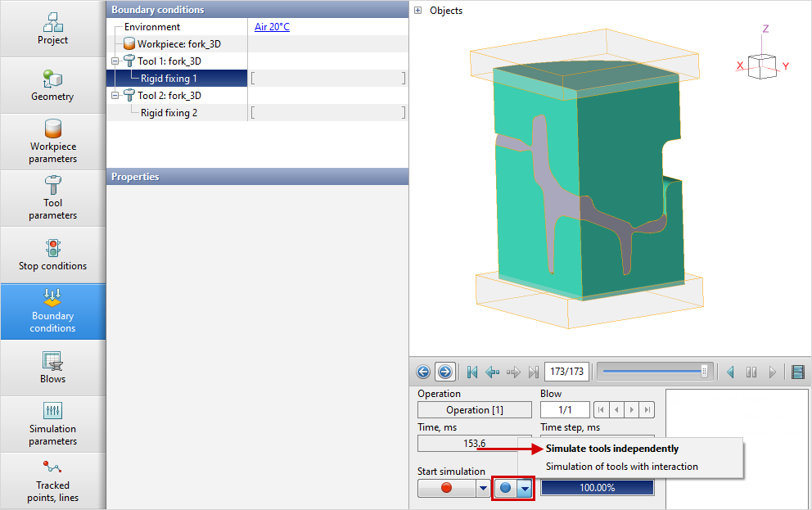Open the blue tool simulation dropdown arrow

[x=525, y=488]
